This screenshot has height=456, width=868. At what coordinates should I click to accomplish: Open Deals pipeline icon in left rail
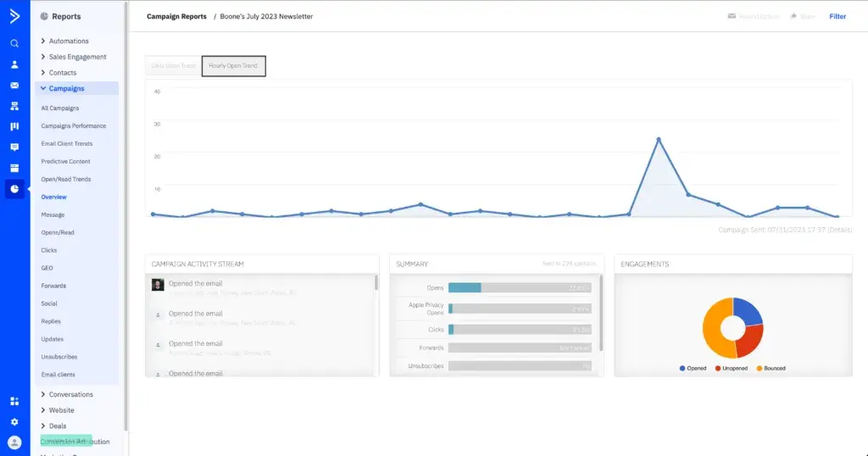(x=14, y=126)
